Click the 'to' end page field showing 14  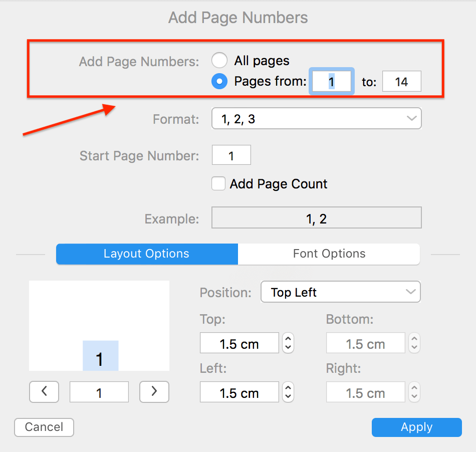pos(401,81)
